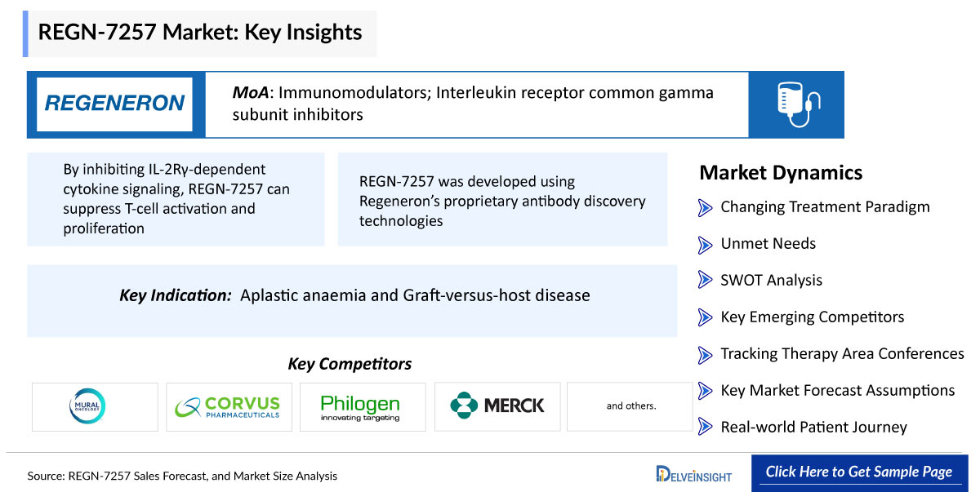Click the 'and others.' competitor box
Viewport: 980px width, 492px height.
click(630, 406)
